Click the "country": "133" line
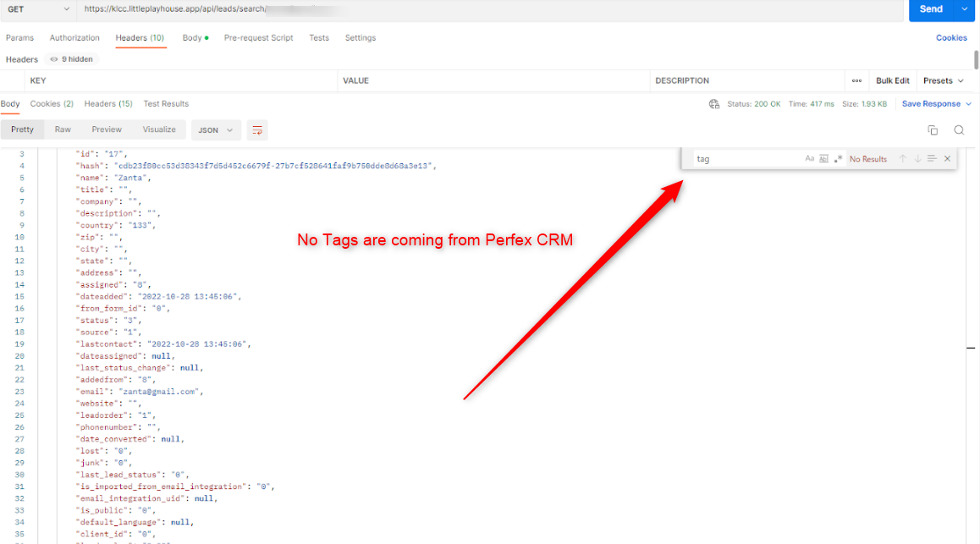The width and height of the screenshot is (980, 544). pos(116,226)
